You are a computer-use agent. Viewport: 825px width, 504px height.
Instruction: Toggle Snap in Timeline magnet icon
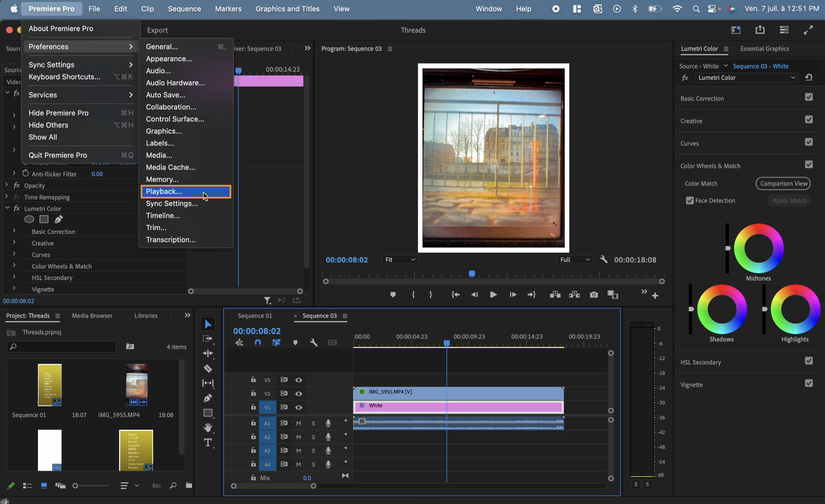(x=257, y=342)
